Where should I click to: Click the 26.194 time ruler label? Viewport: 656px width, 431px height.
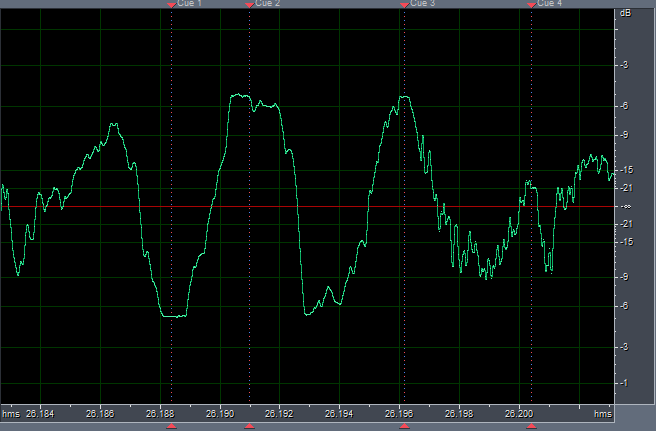339,414
